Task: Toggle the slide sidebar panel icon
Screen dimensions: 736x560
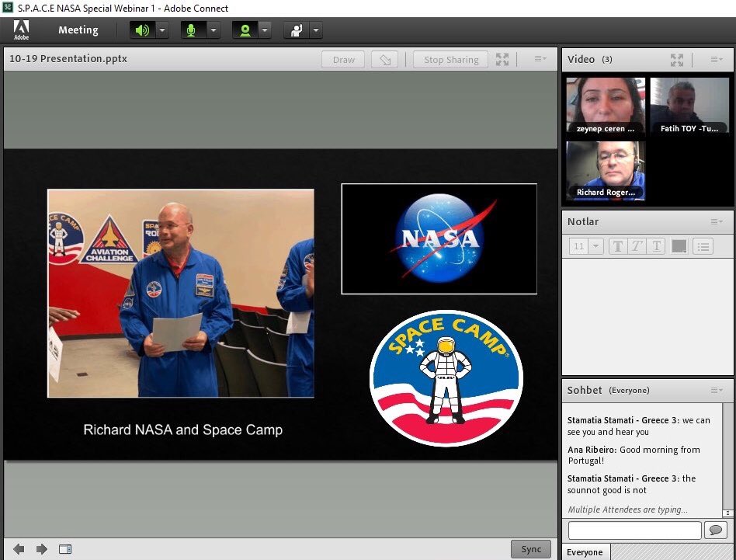Action: pyautogui.click(x=65, y=548)
